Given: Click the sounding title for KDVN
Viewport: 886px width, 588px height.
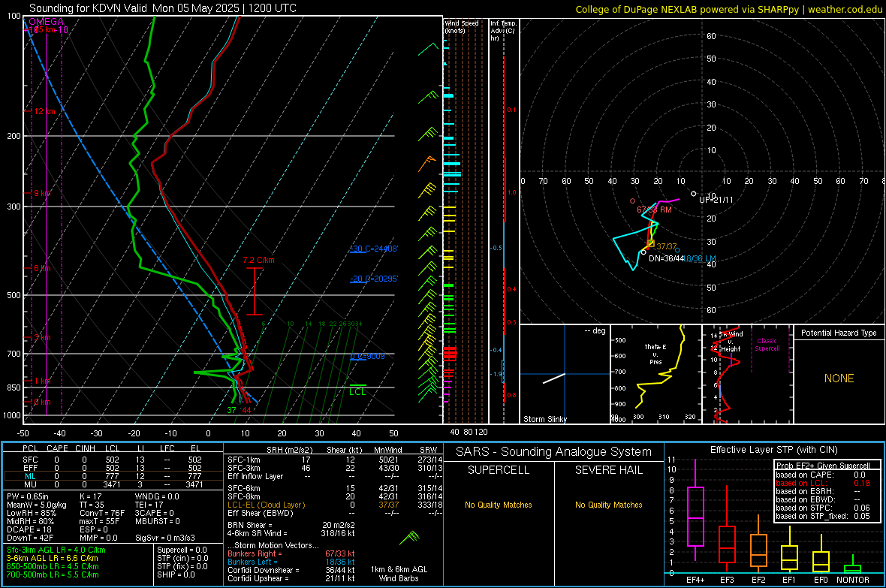Looking at the screenshot, I should (x=163, y=8).
